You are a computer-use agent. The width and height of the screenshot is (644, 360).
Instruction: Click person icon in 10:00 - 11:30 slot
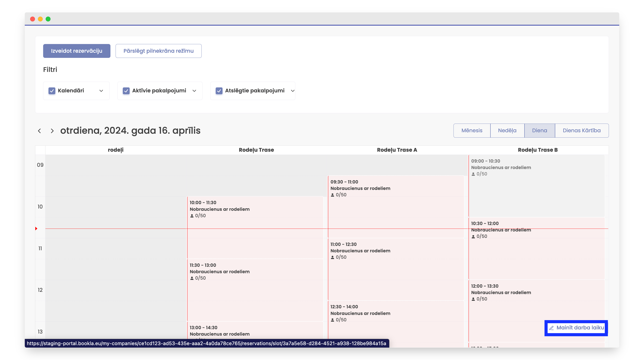point(192,216)
